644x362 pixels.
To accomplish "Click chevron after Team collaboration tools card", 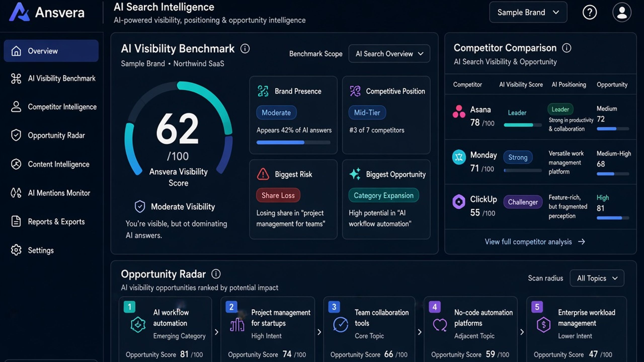I will tap(420, 332).
